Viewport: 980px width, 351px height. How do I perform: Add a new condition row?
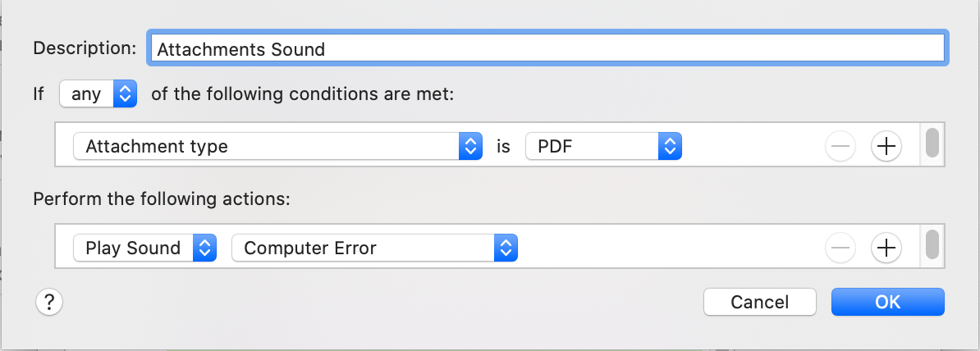click(x=886, y=147)
